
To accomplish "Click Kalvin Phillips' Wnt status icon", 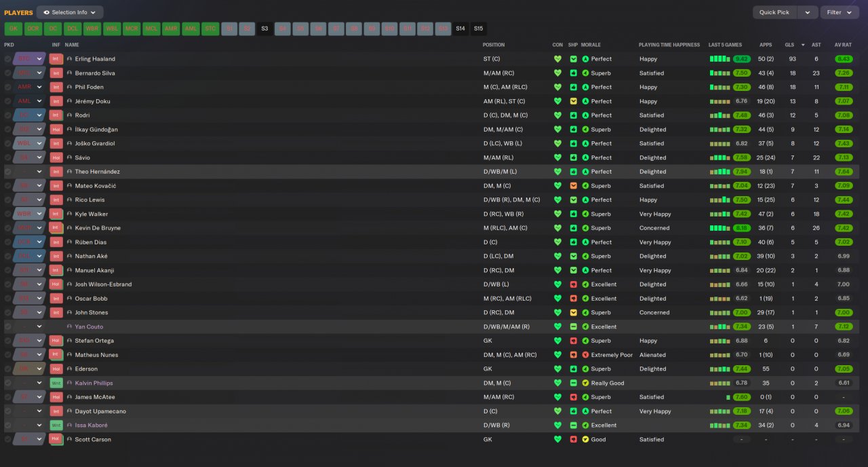I will [x=56, y=384].
